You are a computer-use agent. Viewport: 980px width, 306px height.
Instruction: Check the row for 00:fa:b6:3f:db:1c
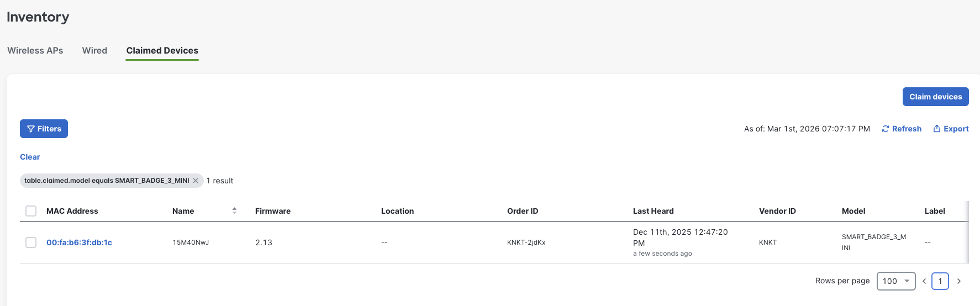tap(31, 242)
